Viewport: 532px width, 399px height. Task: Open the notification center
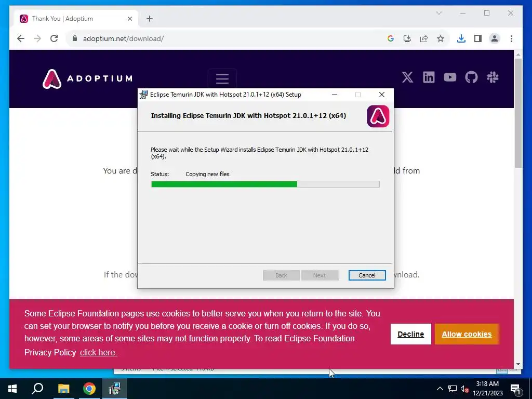[515, 389]
